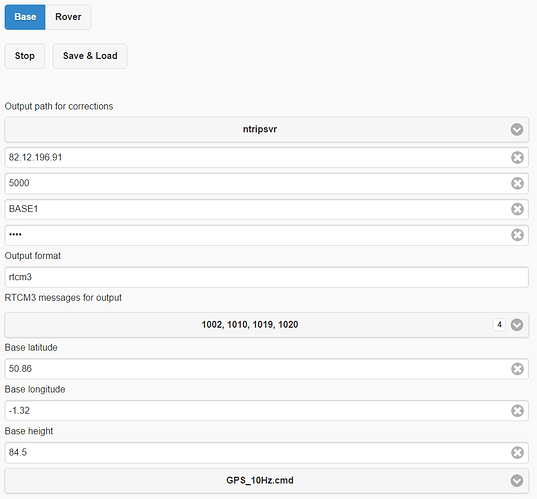Switch to the Rover tab
This screenshot has width=537, height=499.
click(68, 17)
